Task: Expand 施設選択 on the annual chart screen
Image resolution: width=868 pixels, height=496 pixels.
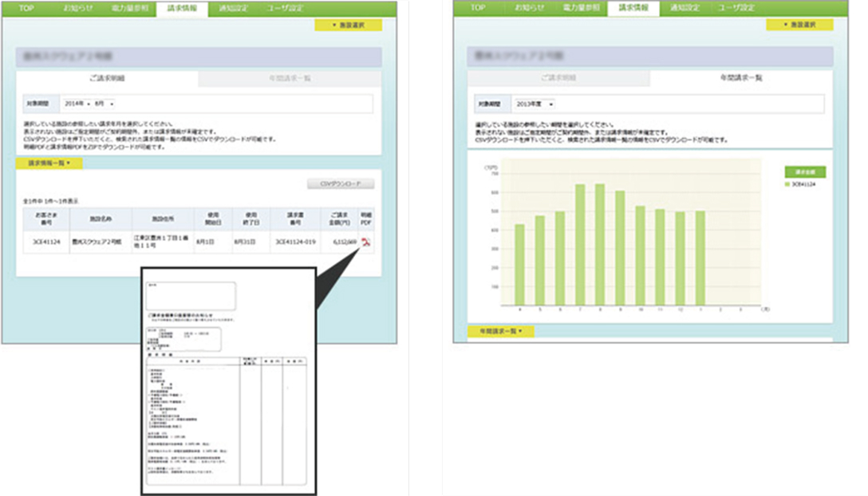Action: [799, 26]
